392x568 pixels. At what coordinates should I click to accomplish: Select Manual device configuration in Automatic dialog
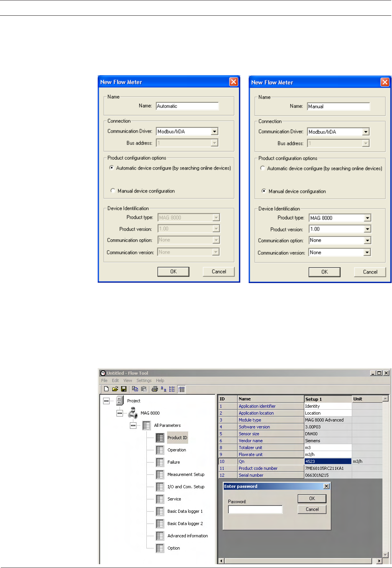113,191
